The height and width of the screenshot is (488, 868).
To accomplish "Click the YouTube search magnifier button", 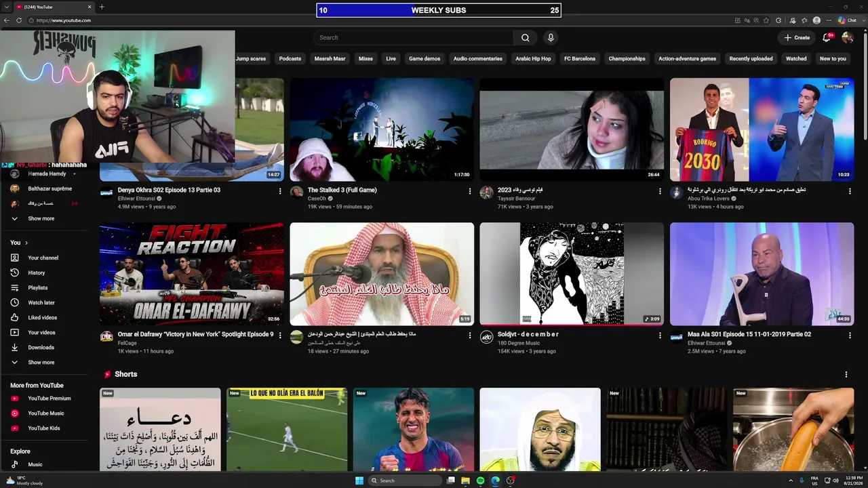I will 525,38.
